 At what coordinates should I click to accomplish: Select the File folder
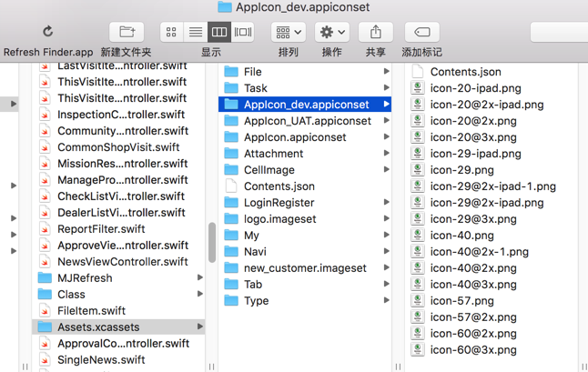point(305,72)
